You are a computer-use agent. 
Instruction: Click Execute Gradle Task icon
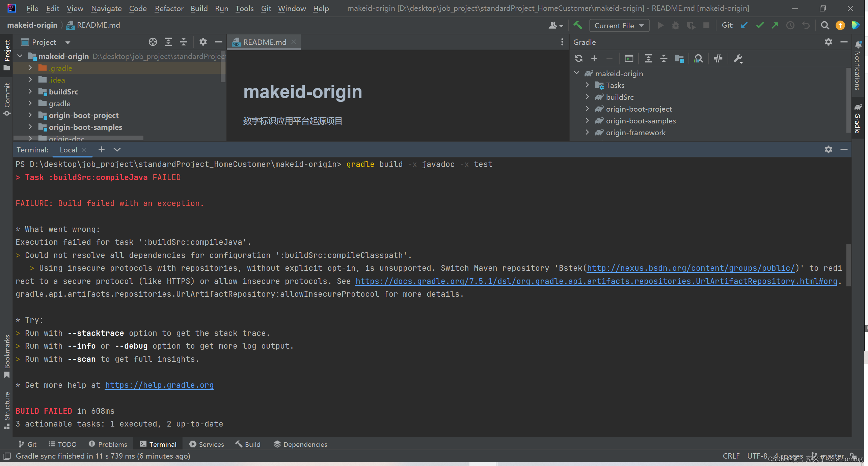[629, 59]
